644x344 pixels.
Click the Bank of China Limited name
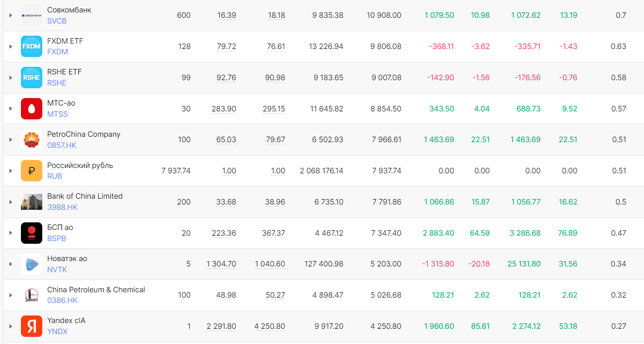85,196
